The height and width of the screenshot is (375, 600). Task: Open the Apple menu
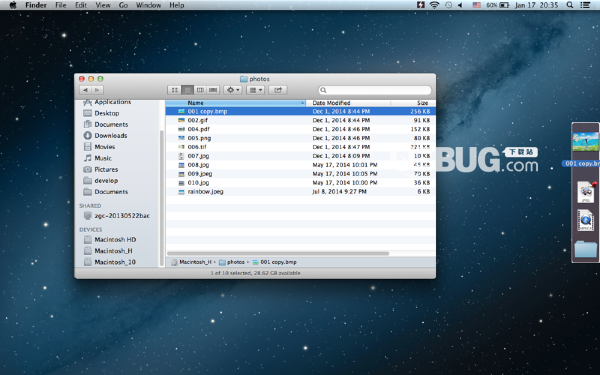[13, 5]
